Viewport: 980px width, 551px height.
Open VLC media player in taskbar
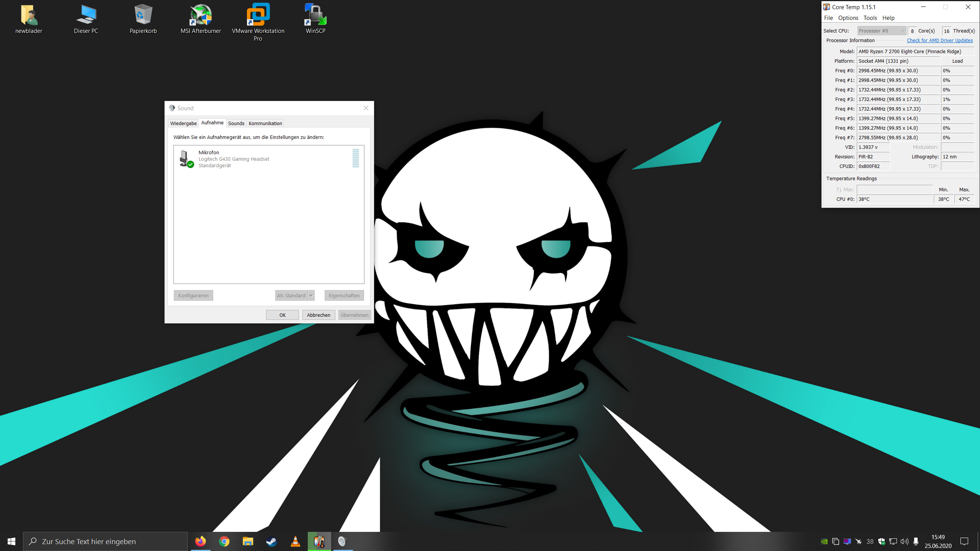pos(295,541)
